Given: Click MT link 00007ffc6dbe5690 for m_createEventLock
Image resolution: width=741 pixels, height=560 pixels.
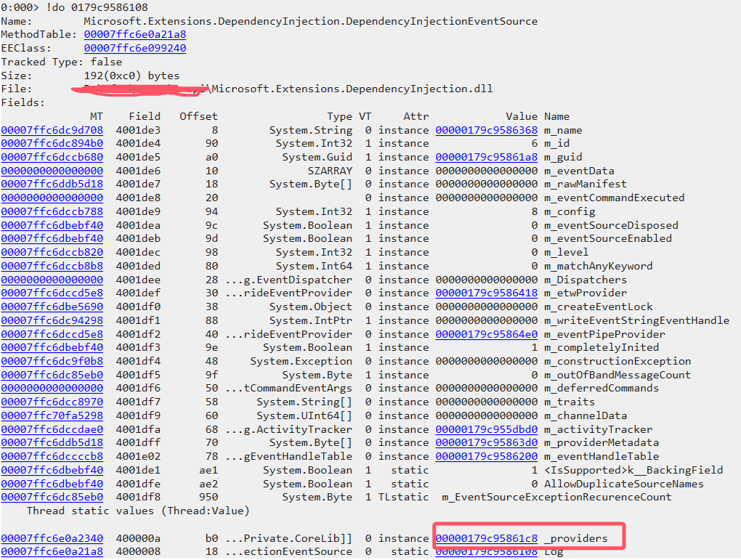Looking at the screenshot, I should pos(52,307).
